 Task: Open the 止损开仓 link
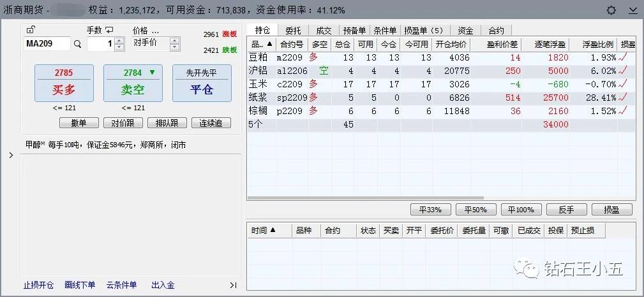tap(38, 285)
